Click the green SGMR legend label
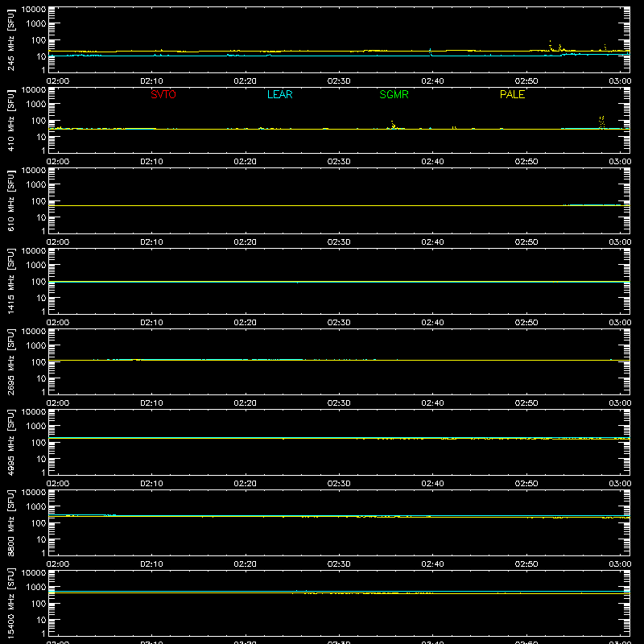The width and height of the screenshot is (644, 644). pos(394,94)
